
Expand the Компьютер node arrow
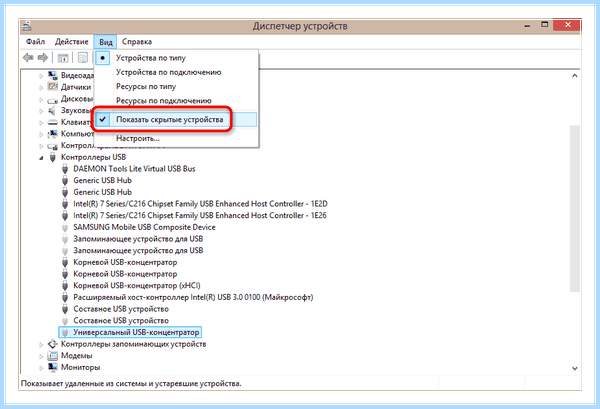click(x=41, y=134)
